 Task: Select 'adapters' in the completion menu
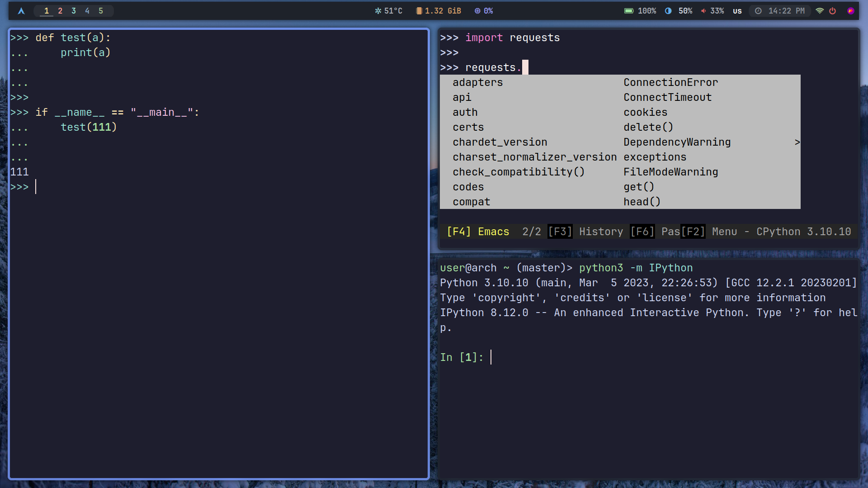(x=478, y=82)
